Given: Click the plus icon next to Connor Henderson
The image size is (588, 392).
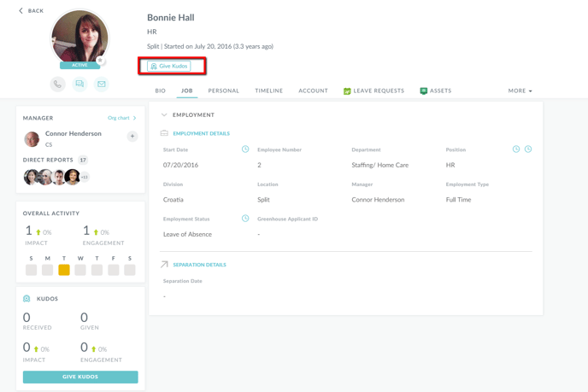Looking at the screenshot, I should (x=132, y=136).
